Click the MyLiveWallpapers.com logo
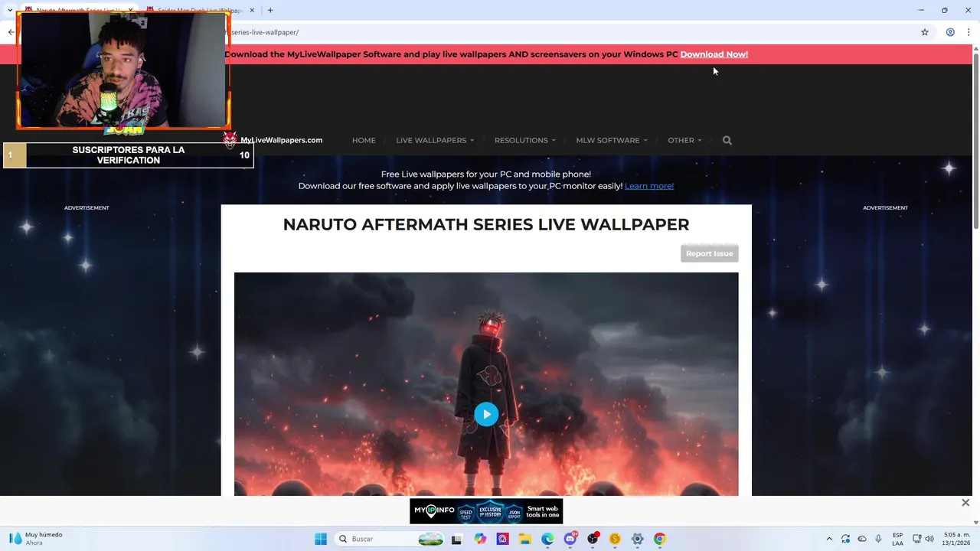 (273, 140)
